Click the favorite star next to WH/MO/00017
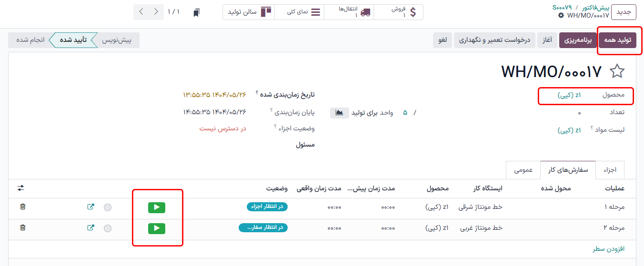 [617, 71]
